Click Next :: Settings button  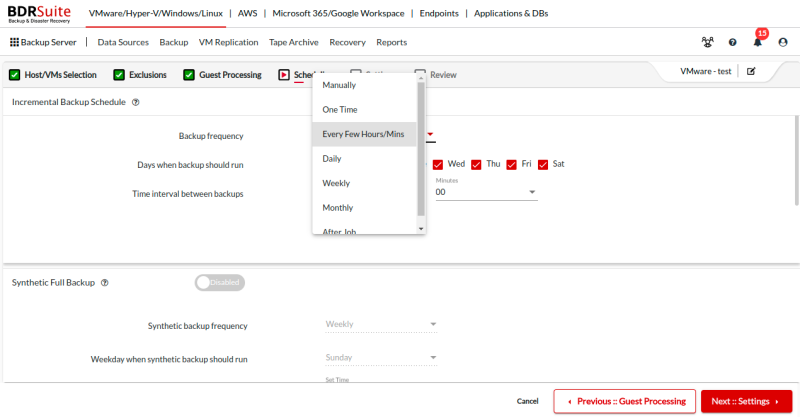[745, 401]
